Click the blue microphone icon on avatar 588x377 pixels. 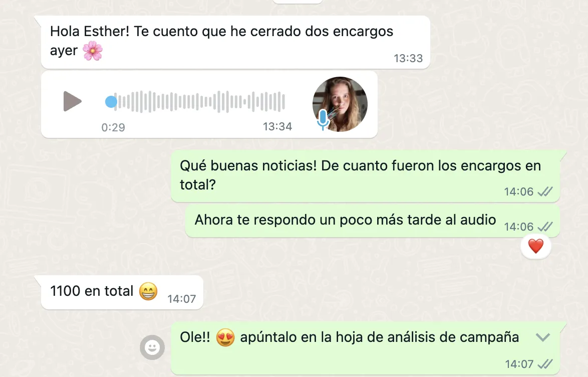pos(323,120)
